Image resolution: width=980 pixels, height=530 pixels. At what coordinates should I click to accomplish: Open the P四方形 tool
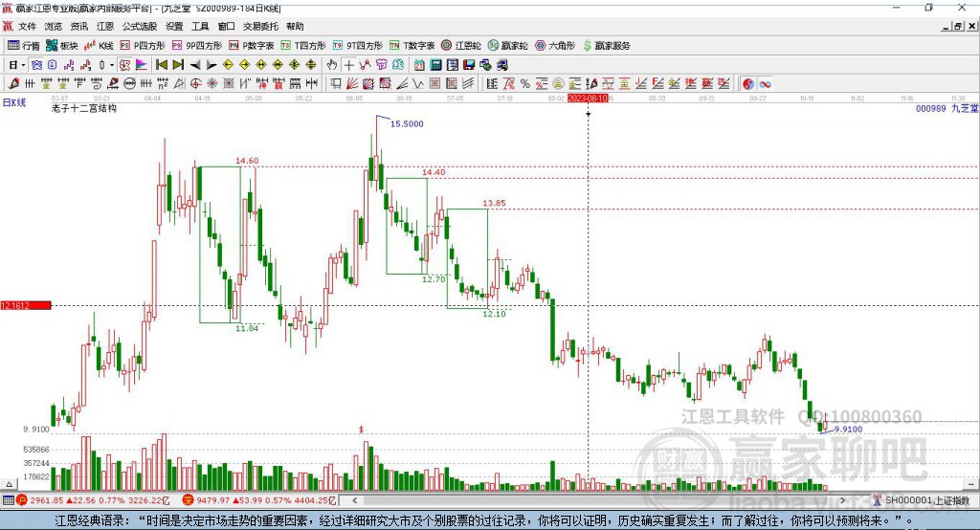pos(142,46)
